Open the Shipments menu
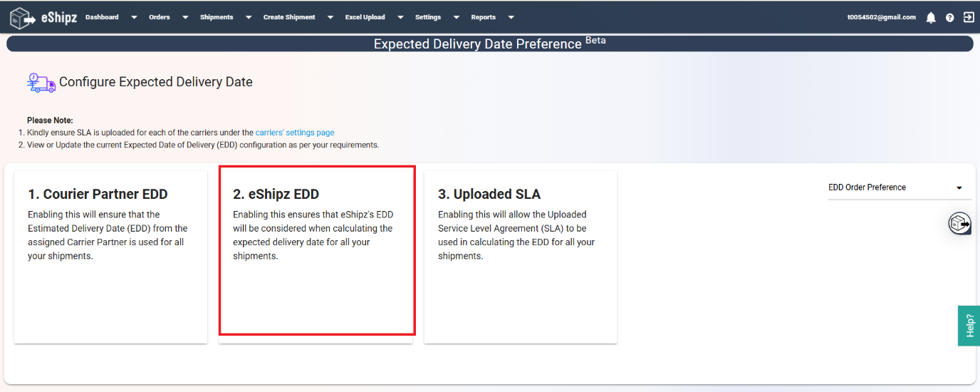Screen dimensions: 980x392 (x=217, y=17)
